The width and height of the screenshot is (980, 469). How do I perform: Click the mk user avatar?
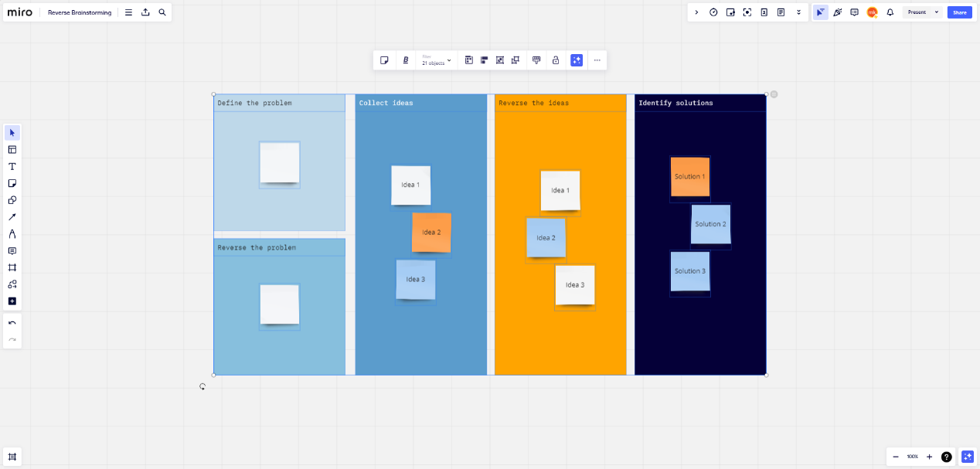click(872, 12)
